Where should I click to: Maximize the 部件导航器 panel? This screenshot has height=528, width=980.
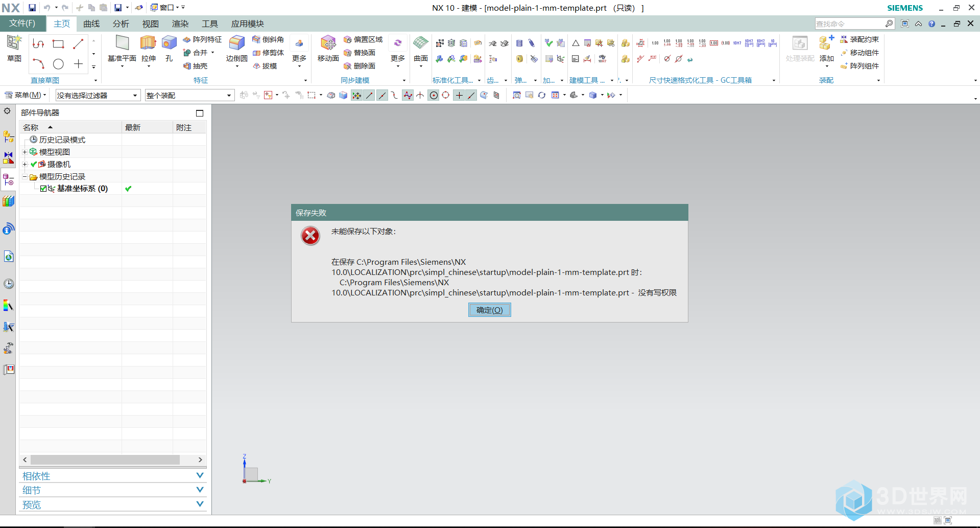pos(200,113)
